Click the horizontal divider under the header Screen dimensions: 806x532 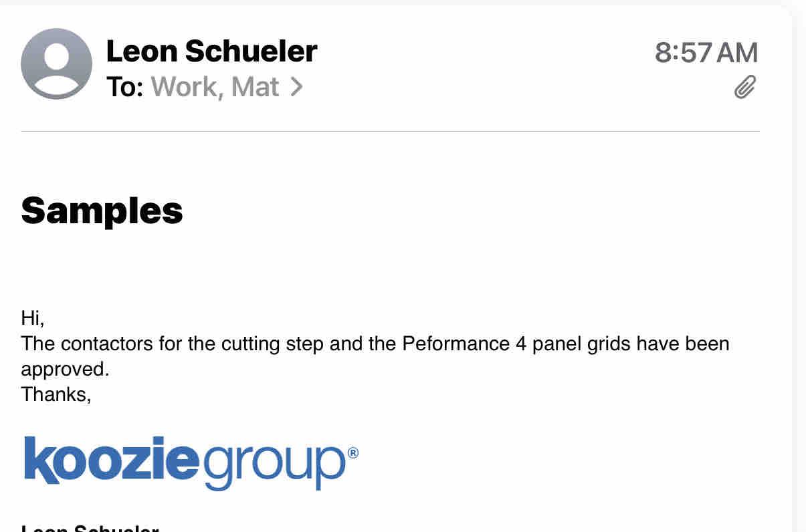[x=391, y=132]
